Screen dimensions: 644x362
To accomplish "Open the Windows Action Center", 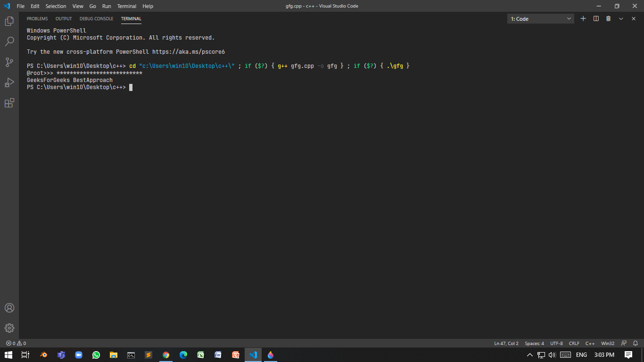I will 628,355.
